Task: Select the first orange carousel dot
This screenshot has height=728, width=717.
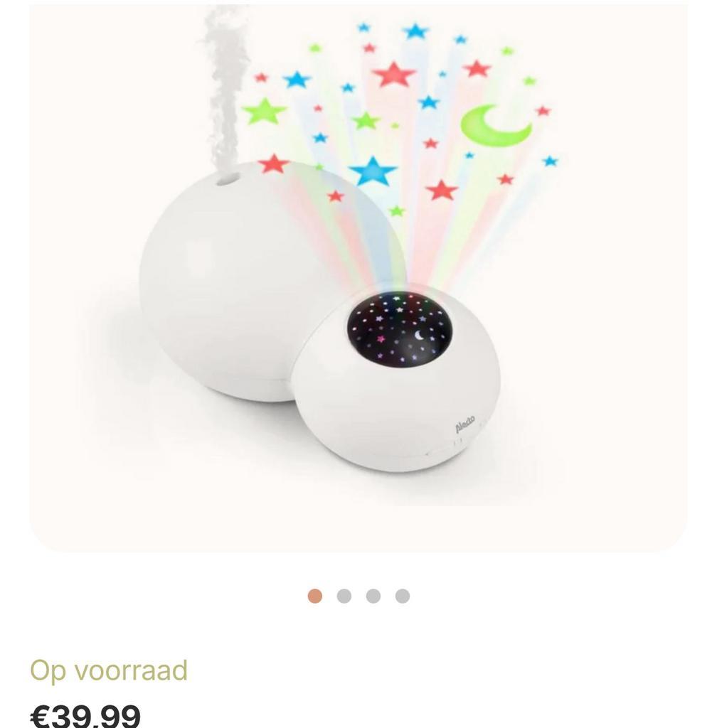Action: [315, 596]
